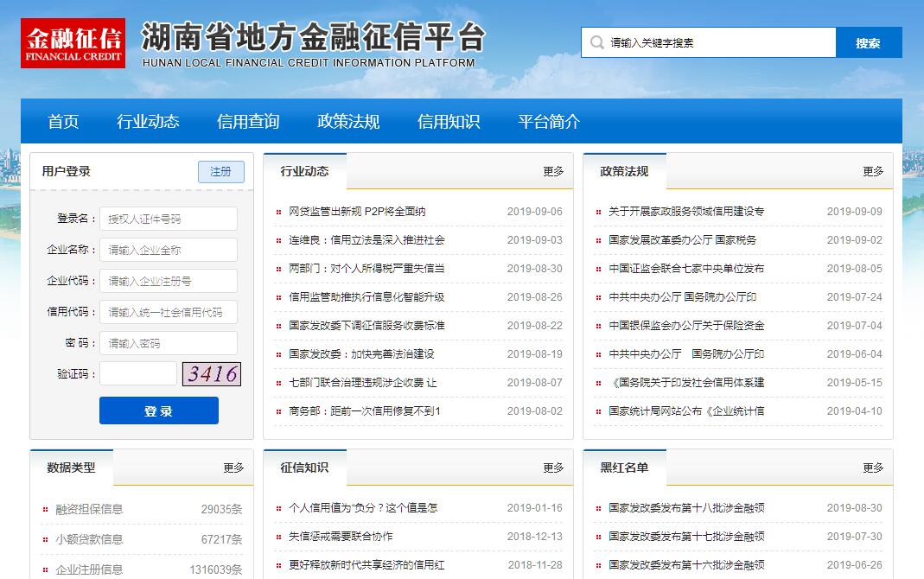Expand 更多 in 行业动态 panel

point(553,172)
